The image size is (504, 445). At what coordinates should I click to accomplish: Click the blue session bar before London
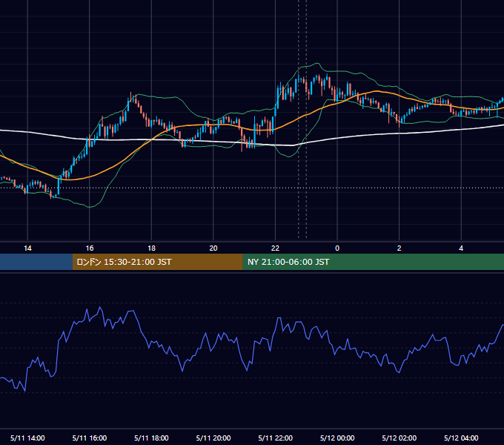[36, 262]
